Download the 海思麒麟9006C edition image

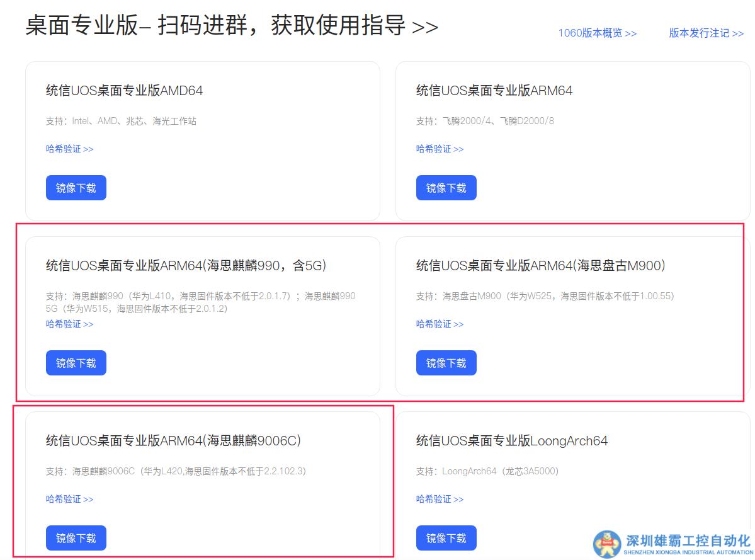[x=76, y=537]
